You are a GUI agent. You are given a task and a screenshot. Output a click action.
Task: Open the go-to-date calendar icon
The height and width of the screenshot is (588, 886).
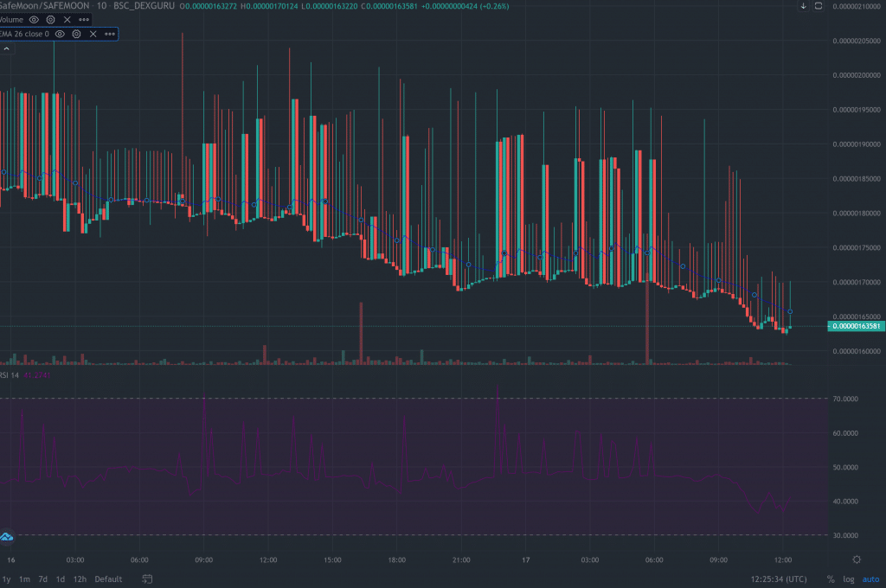click(x=147, y=579)
